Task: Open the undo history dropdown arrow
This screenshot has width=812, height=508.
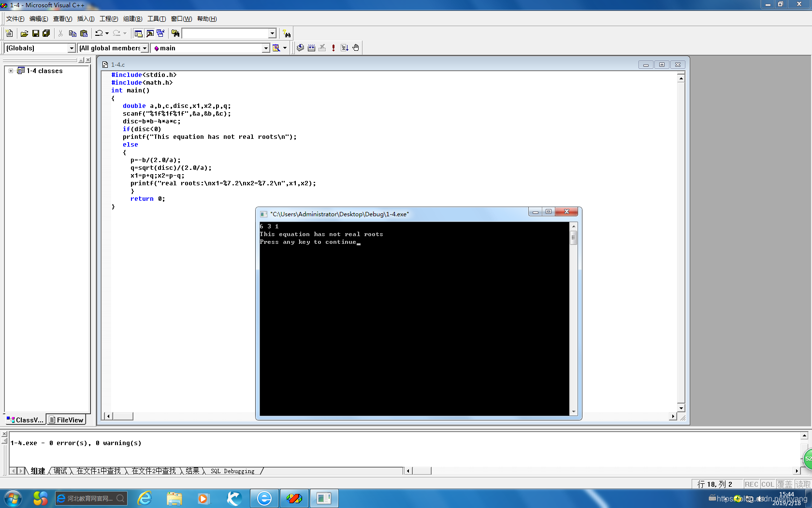Action: pyautogui.click(x=107, y=33)
